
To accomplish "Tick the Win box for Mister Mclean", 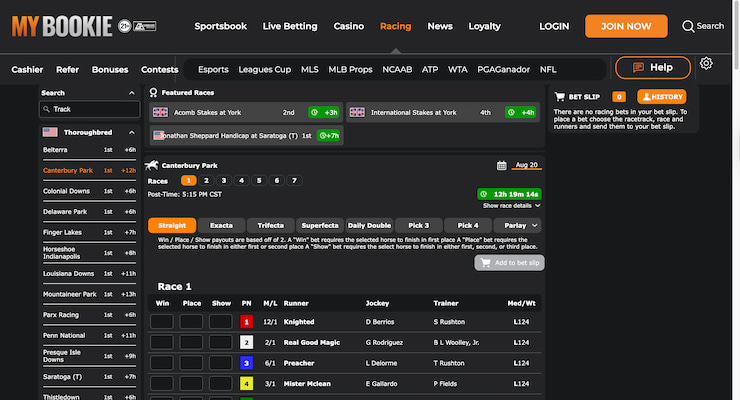I will point(162,383).
